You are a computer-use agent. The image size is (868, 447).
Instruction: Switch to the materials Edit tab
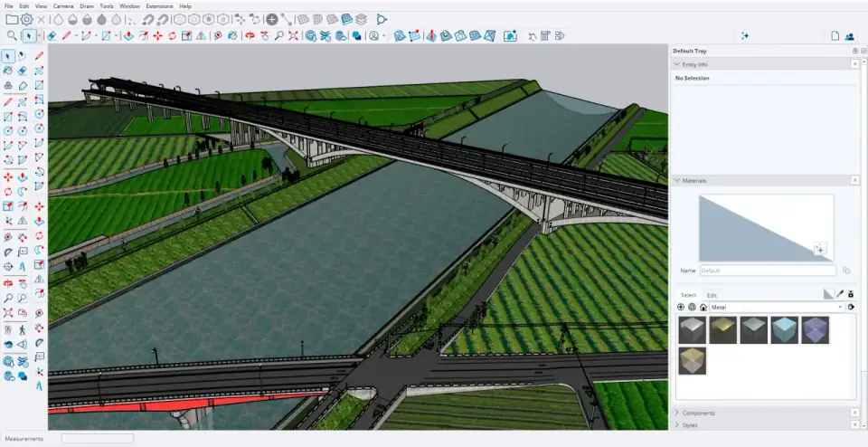pyautogui.click(x=712, y=295)
